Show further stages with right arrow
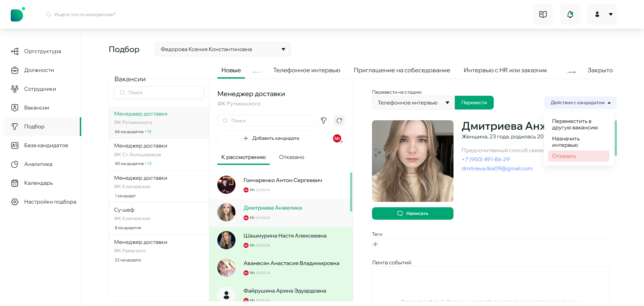The width and height of the screenshot is (644, 306). pos(572,72)
